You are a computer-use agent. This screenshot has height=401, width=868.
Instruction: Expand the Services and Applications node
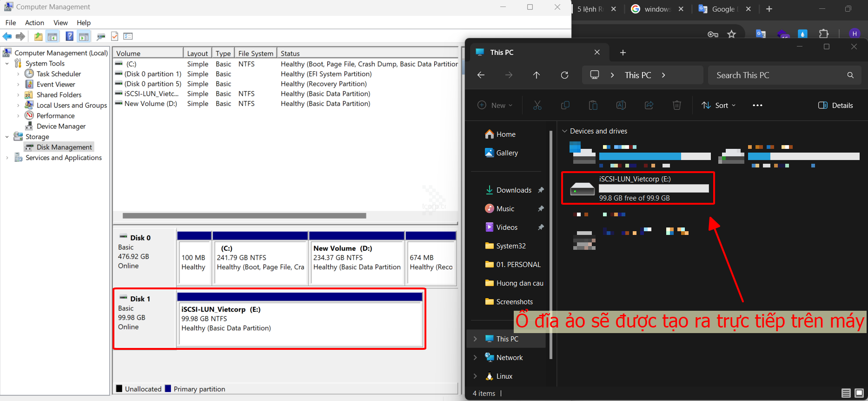tap(7, 158)
